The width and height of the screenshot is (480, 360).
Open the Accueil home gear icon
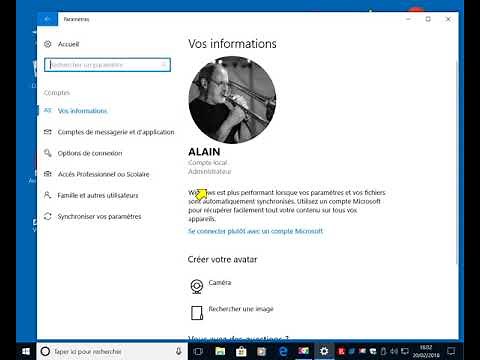pos(48,44)
